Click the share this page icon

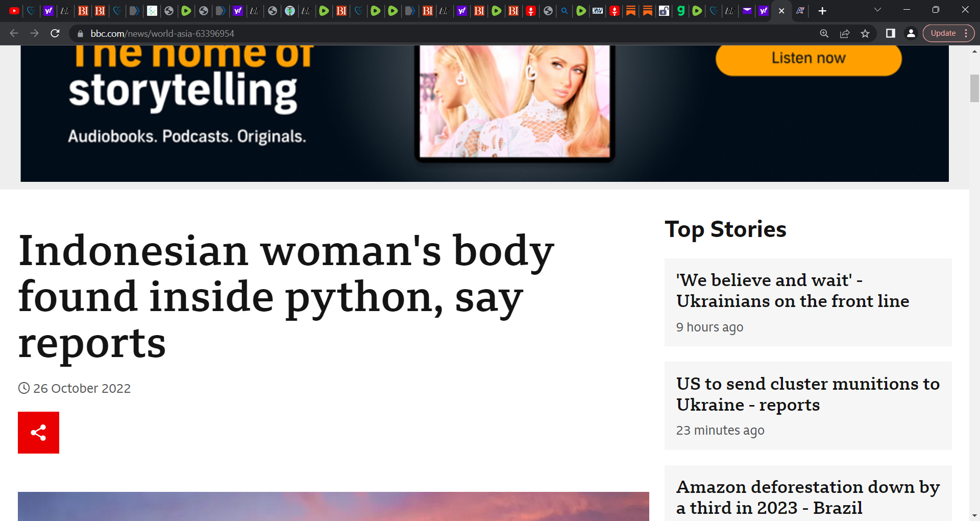[845, 33]
